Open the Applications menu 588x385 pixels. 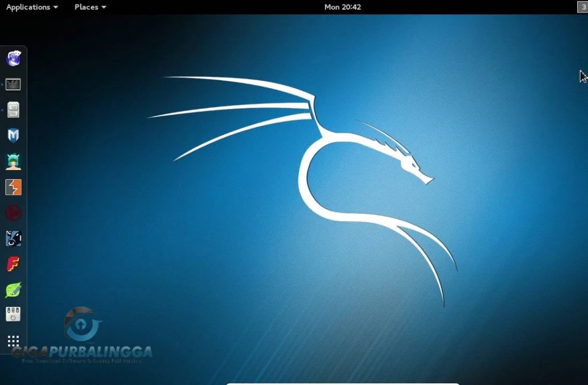coord(27,7)
